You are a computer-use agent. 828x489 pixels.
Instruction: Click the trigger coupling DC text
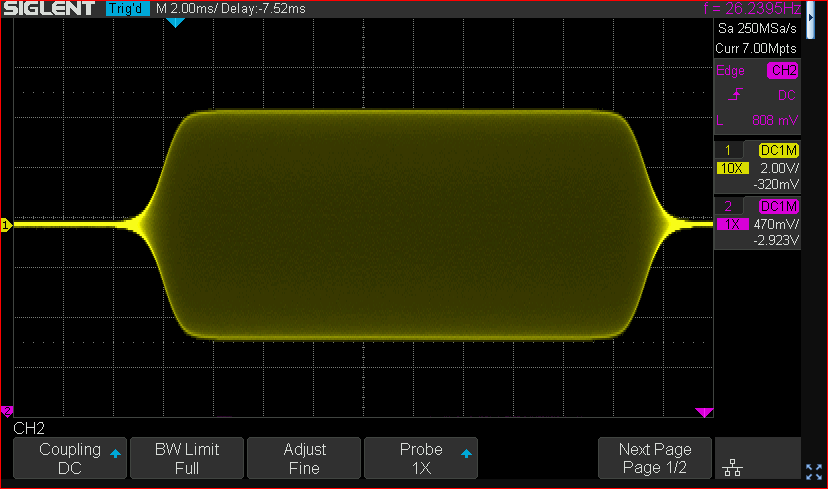[786, 95]
